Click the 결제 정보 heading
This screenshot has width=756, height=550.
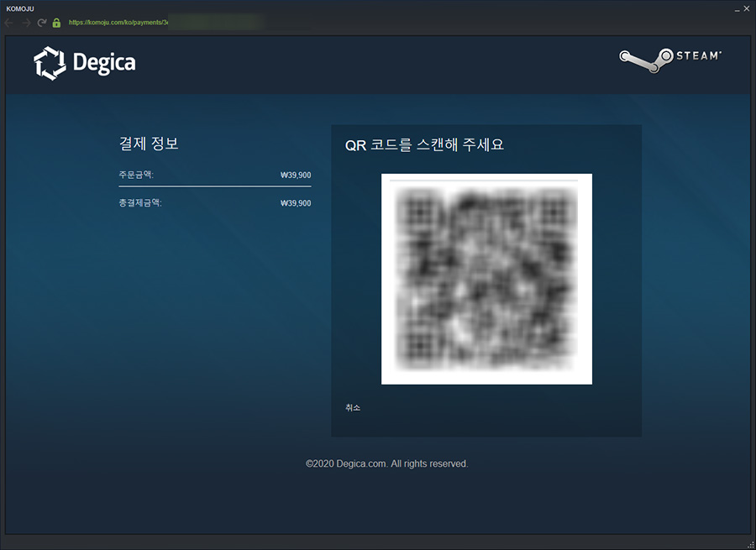pyautogui.click(x=149, y=143)
